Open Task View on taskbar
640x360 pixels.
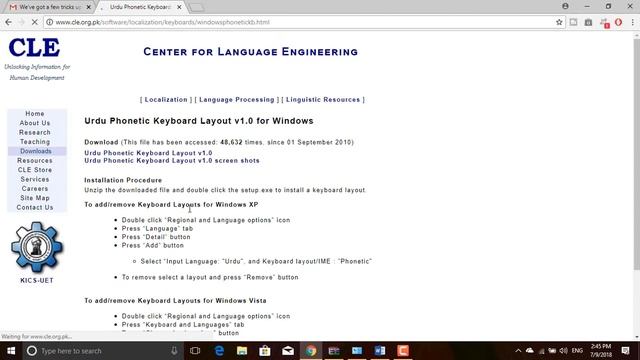(x=195, y=351)
